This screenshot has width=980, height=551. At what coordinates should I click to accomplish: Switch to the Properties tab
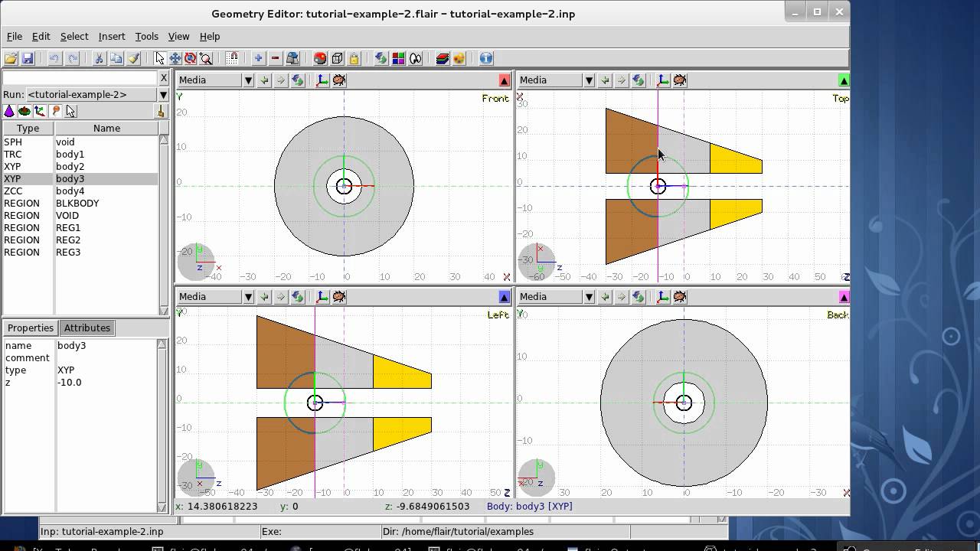pos(31,328)
